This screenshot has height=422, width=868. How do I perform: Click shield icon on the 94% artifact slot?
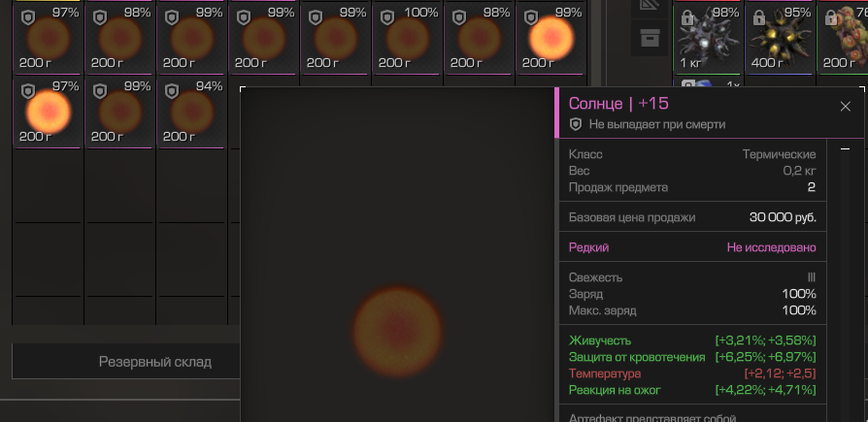172,91
